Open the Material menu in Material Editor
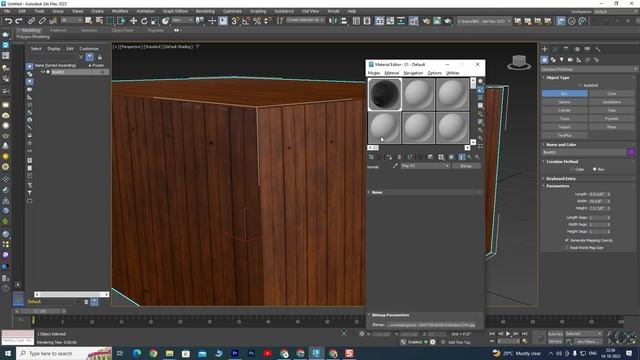 point(391,73)
